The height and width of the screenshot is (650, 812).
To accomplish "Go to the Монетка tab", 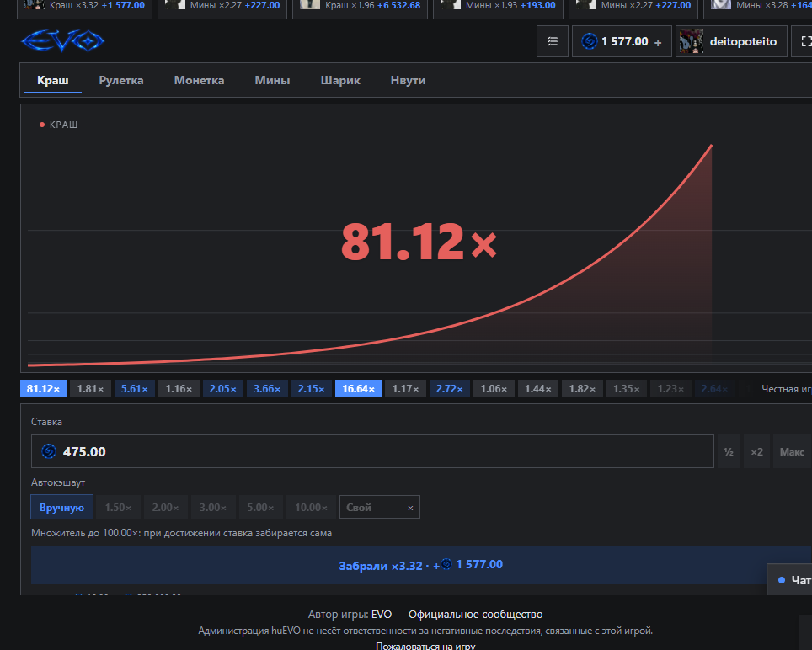I will pyautogui.click(x=199, y=80).
